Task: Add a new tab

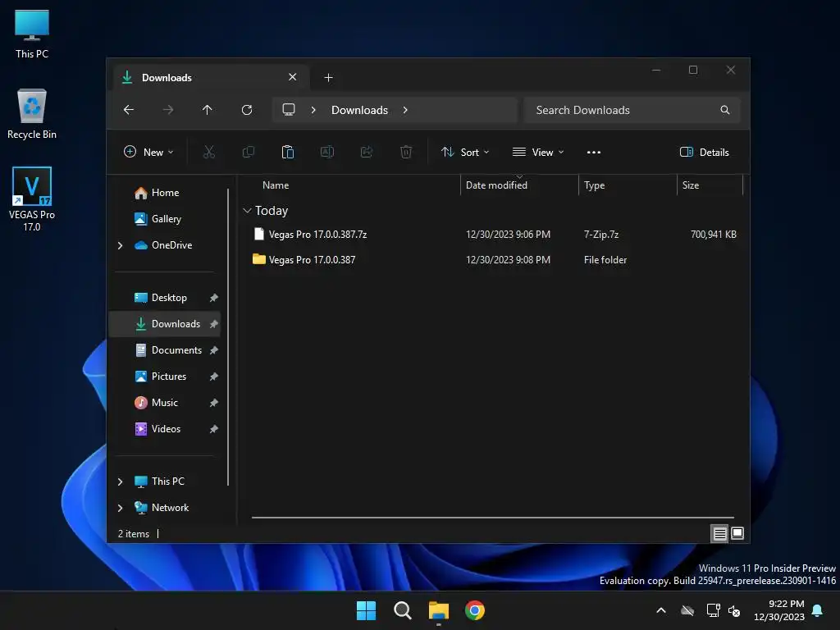Action: coord(328,78)
